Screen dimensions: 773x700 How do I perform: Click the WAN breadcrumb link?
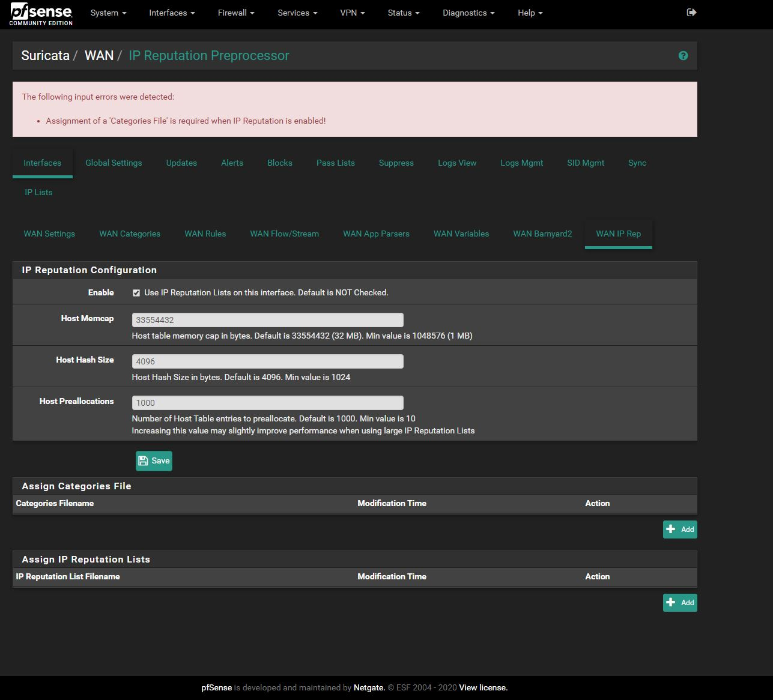point(99,56)
